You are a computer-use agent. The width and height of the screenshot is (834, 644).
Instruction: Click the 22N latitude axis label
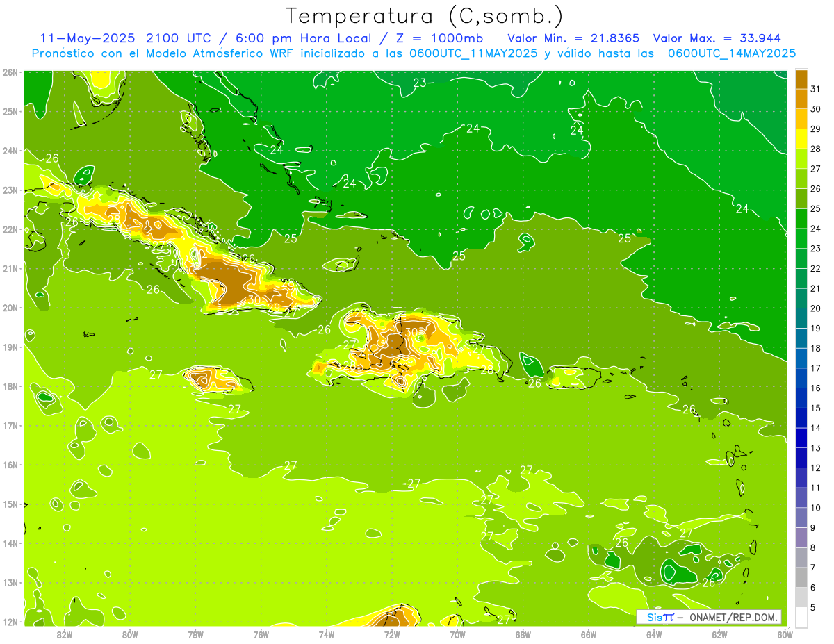(10, 229)
